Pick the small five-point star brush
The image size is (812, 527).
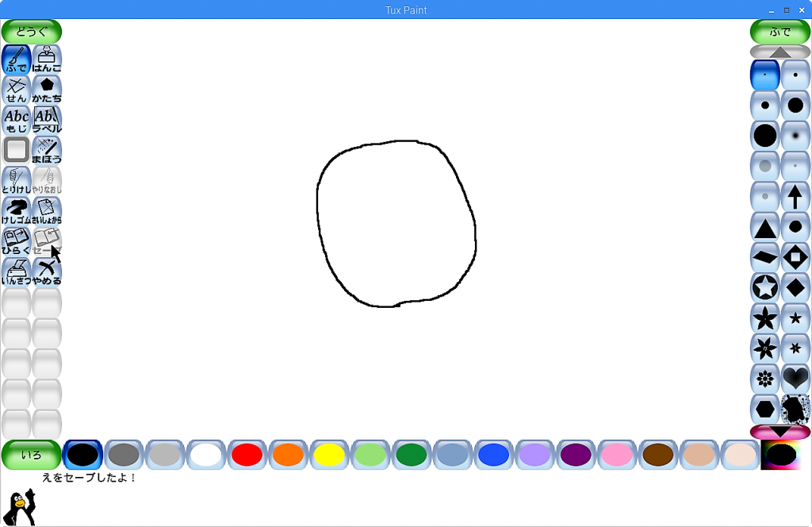coord(795,318)
